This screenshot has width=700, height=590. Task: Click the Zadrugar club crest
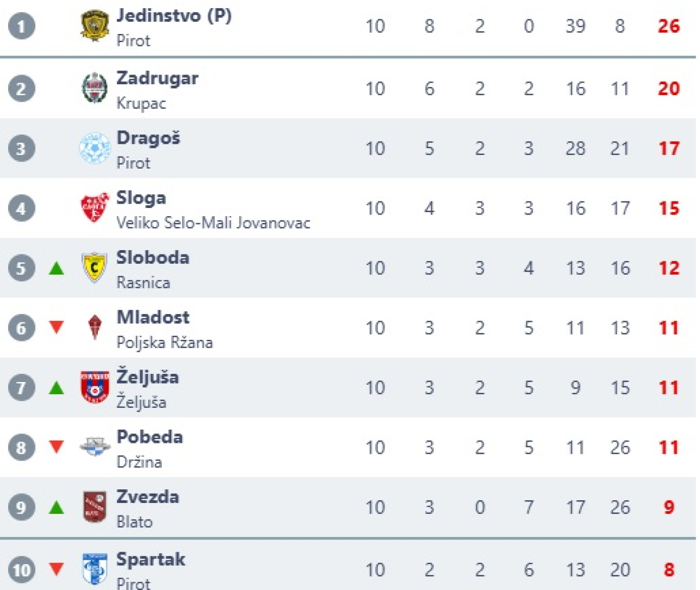click(x=95, y=88)
